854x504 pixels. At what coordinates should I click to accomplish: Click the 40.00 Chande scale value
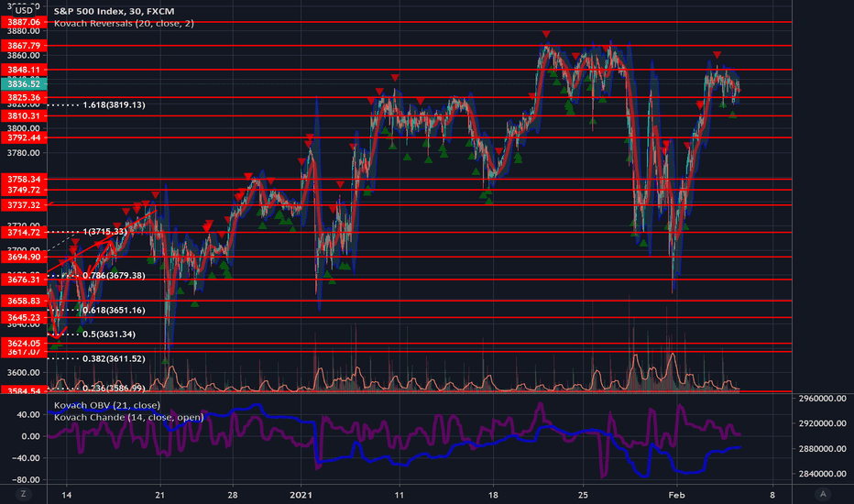pos(29,414)
